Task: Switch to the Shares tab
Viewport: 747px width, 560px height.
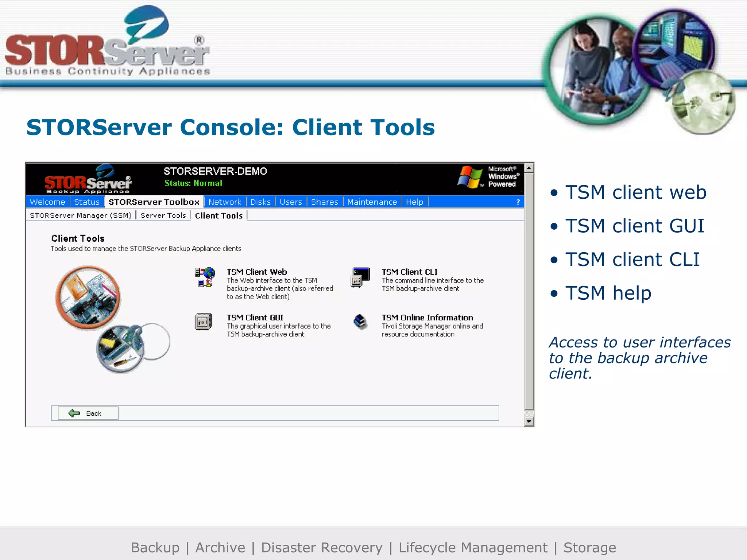Action: (x=325, y=202)
